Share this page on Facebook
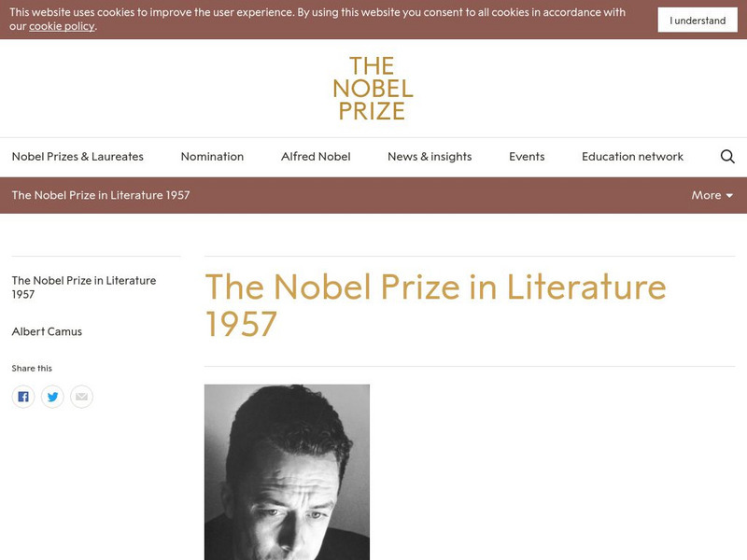 point(23,397)
